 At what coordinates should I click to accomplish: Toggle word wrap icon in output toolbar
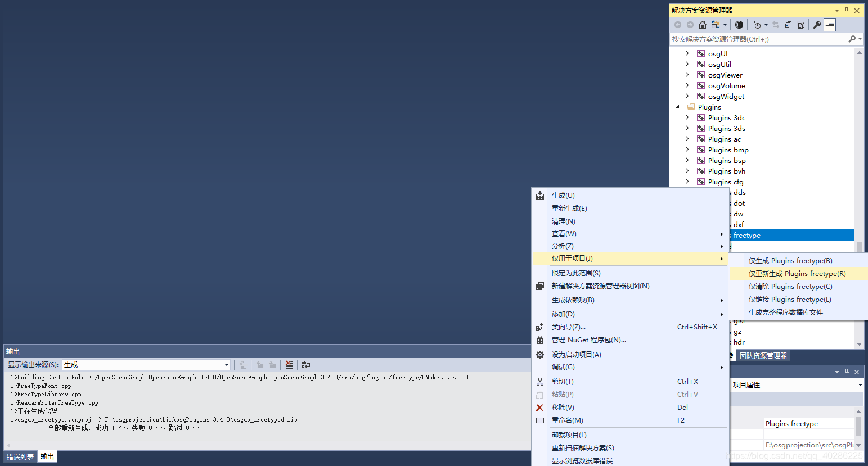[x=306, y=365]
